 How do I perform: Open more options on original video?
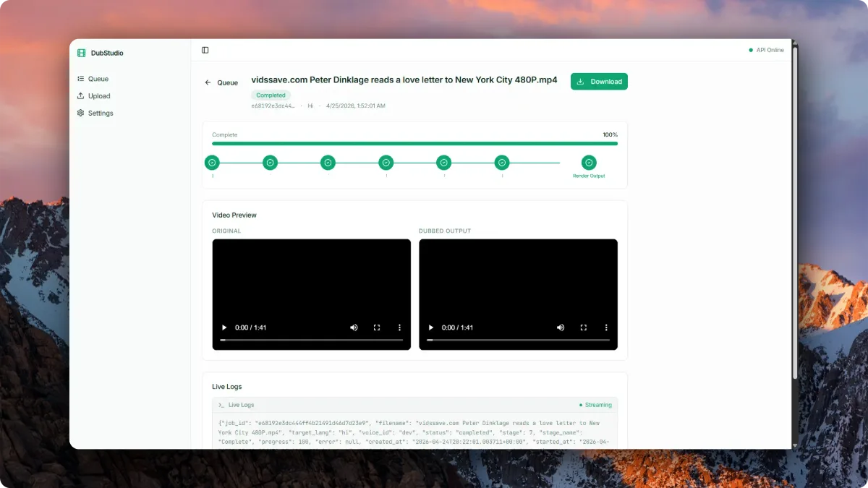tap(399, 328)
